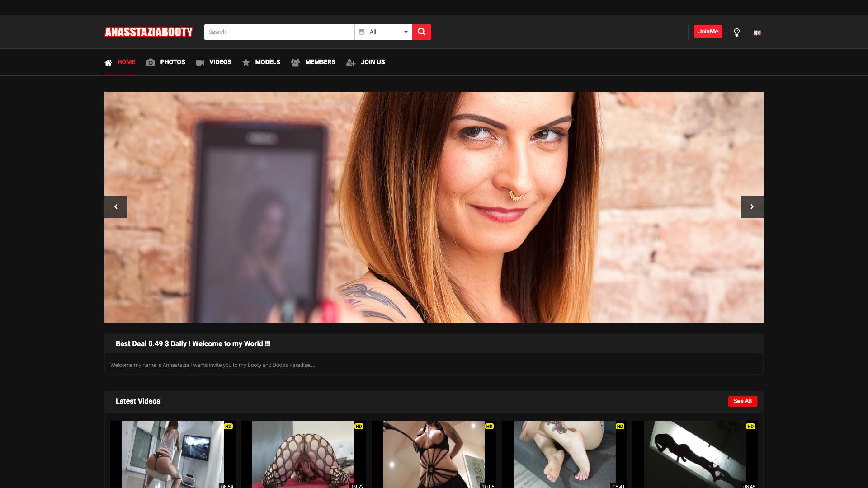Click the ANASSTAZIABOOTY site logo
The width and height of the screenshot is (868, 488).
tap(149, 32)
